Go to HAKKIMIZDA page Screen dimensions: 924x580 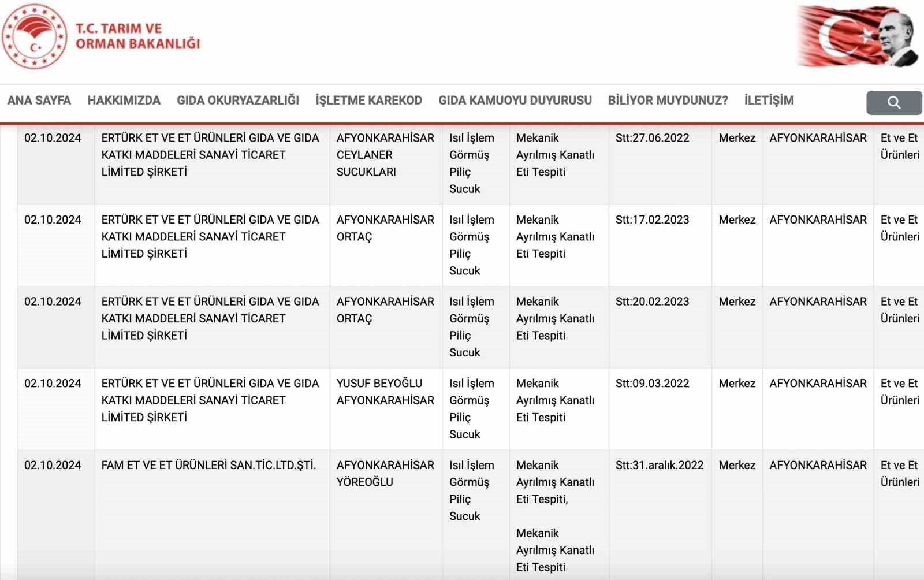(x=124, y=101)
